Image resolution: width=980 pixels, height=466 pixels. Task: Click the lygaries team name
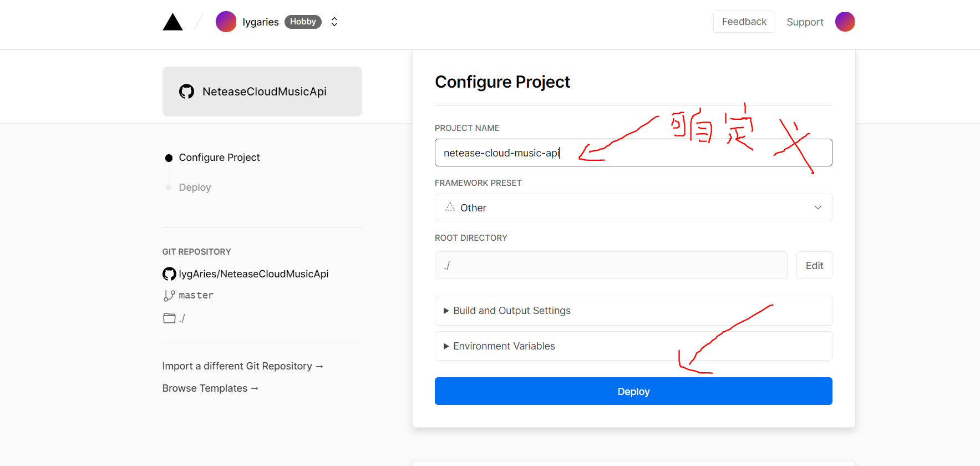click(261, 22)
